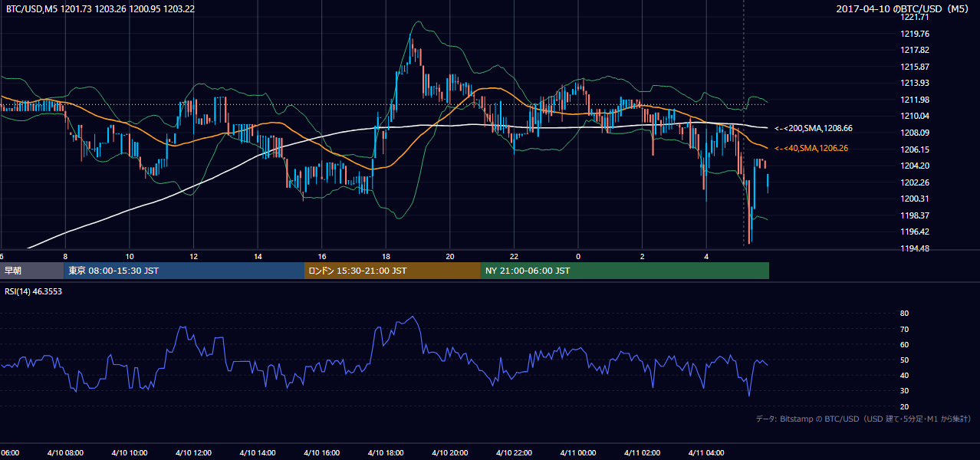Screen dimensions: 980x460
Task: Click price axis value 1206.15
Action: pyautogui.click(x=915, y=149)
